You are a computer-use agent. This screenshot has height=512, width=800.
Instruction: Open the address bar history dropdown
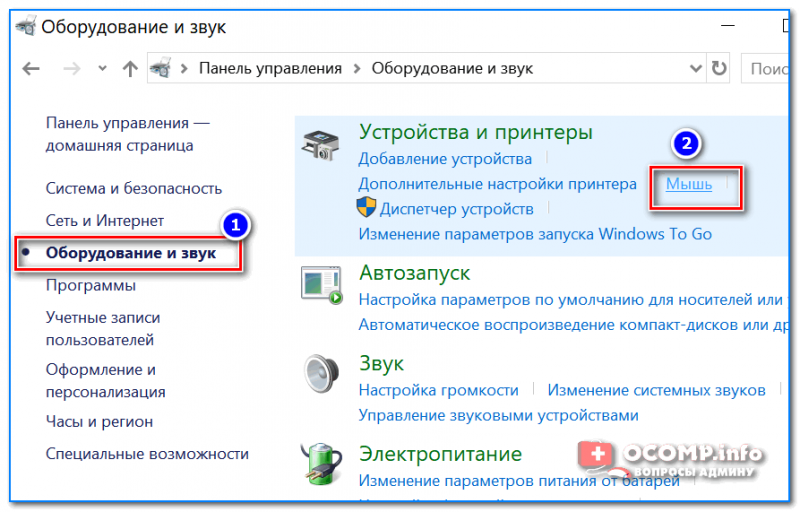[695, 68]
